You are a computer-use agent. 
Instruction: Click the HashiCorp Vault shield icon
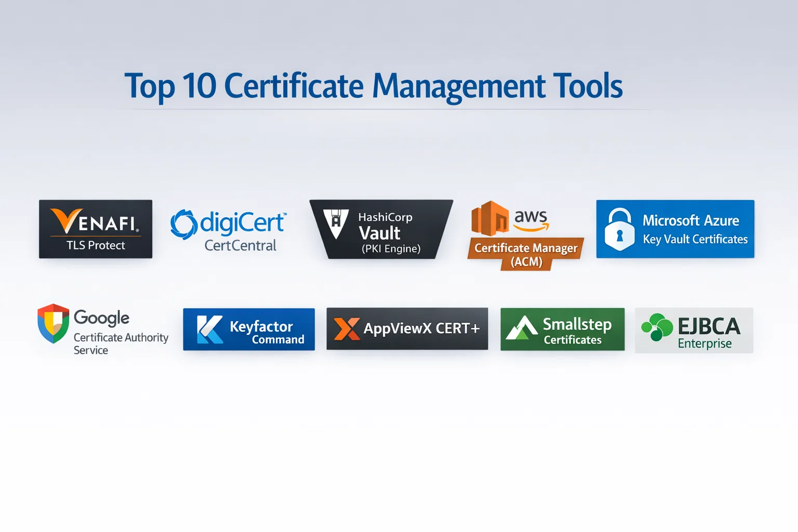(336, 223)
